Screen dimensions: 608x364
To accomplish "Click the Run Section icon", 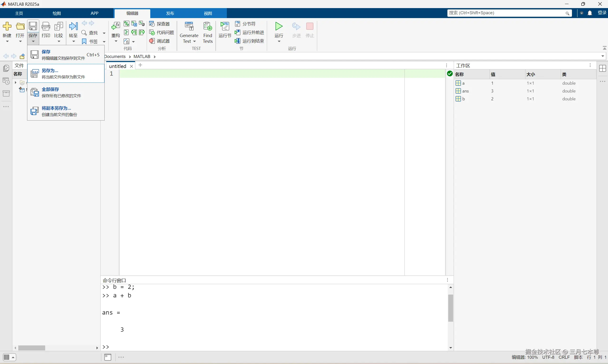I will (225, 26).
